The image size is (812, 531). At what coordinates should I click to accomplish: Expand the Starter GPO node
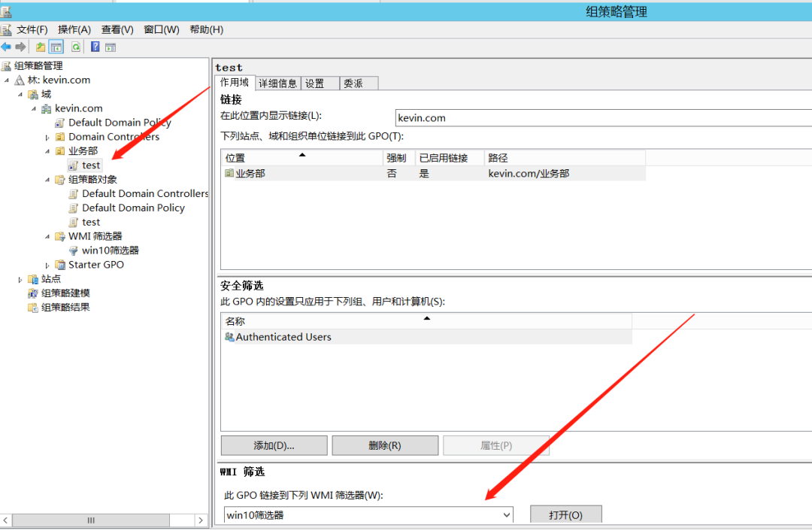pyautogui.click(x=47, y=265)
